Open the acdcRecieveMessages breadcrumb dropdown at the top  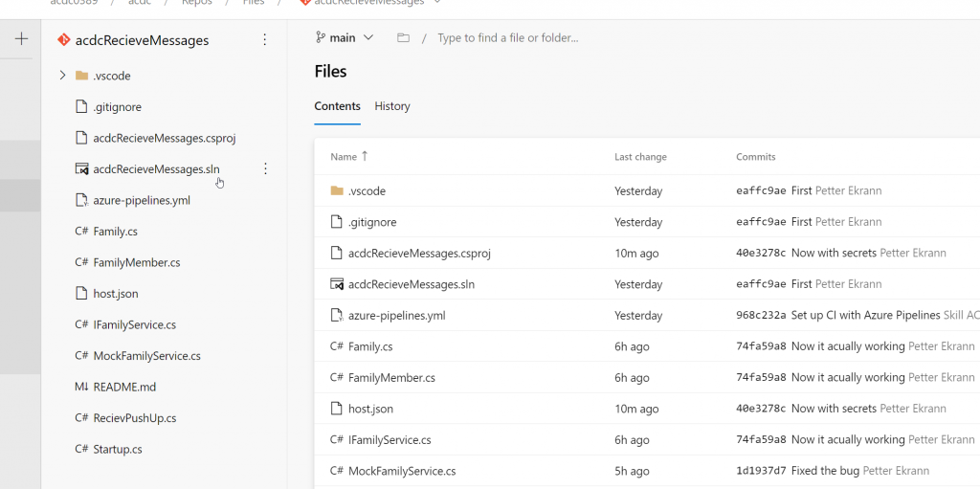coord(437,2)
